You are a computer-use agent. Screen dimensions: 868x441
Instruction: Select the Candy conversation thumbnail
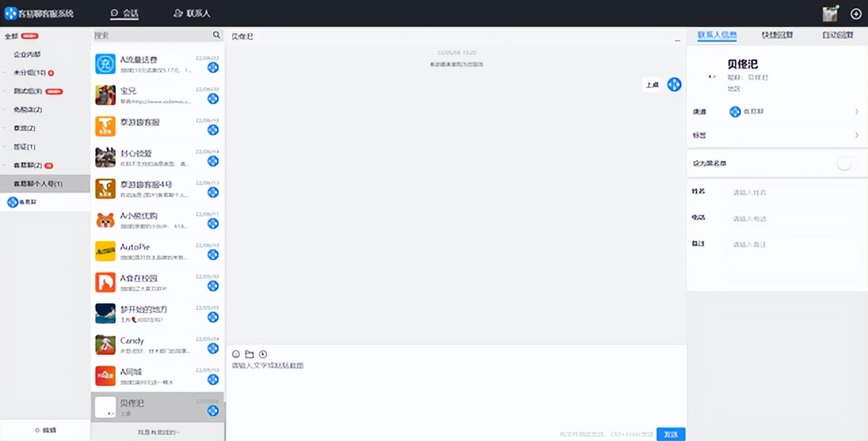click(105, 345)
